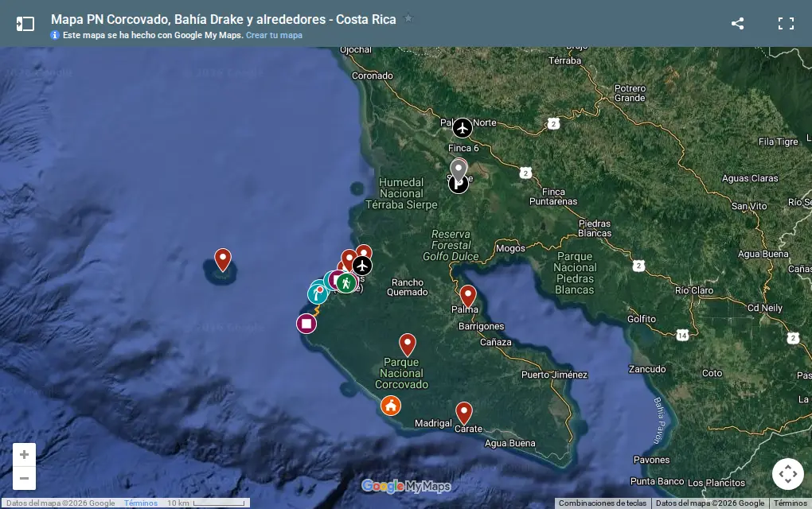Click the 'Térraba' map label
Image resolution: width=812 pixels, height=509 pixels.
(x=564, y=60)
